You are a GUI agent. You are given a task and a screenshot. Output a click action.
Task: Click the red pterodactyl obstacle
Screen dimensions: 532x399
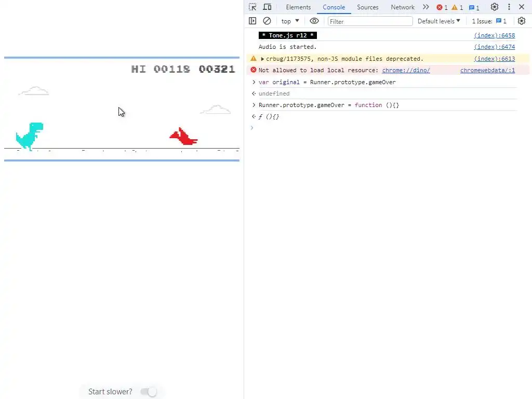tap(183, 137)
